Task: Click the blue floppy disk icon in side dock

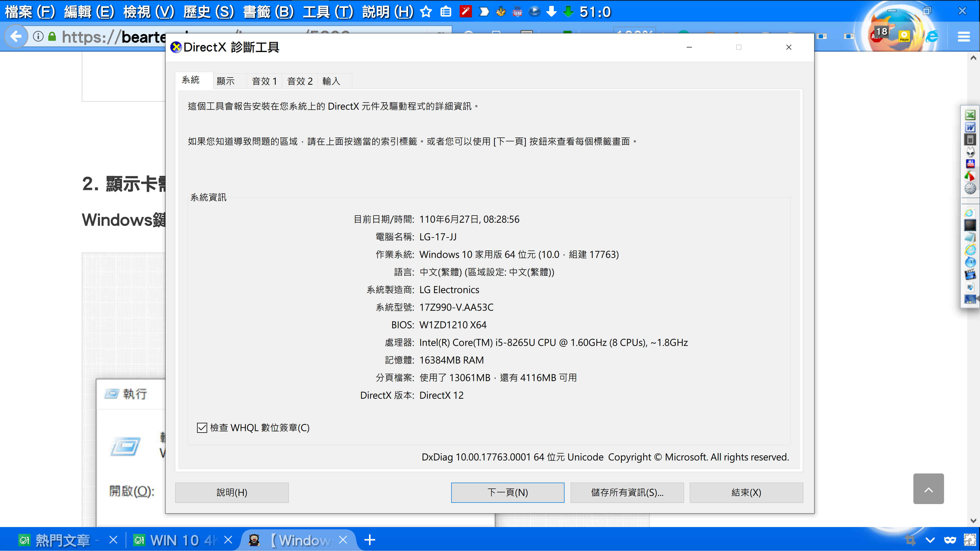Action: point(970,164)
